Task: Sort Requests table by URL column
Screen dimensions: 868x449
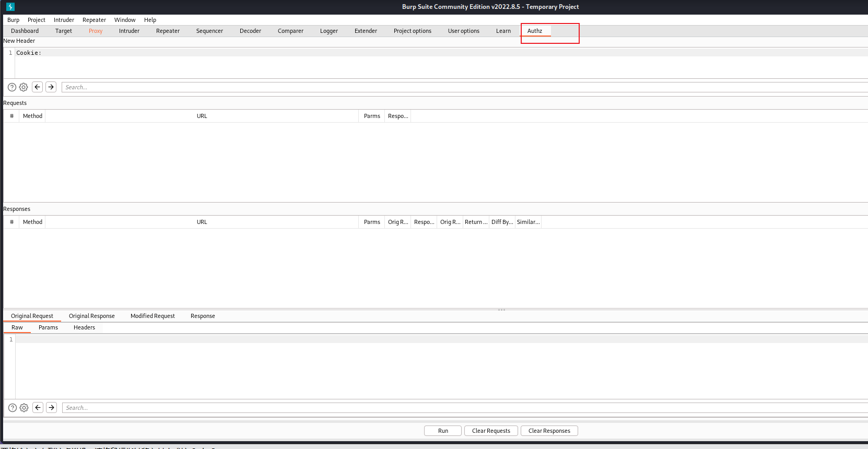Action: click(x=202, y=116)
